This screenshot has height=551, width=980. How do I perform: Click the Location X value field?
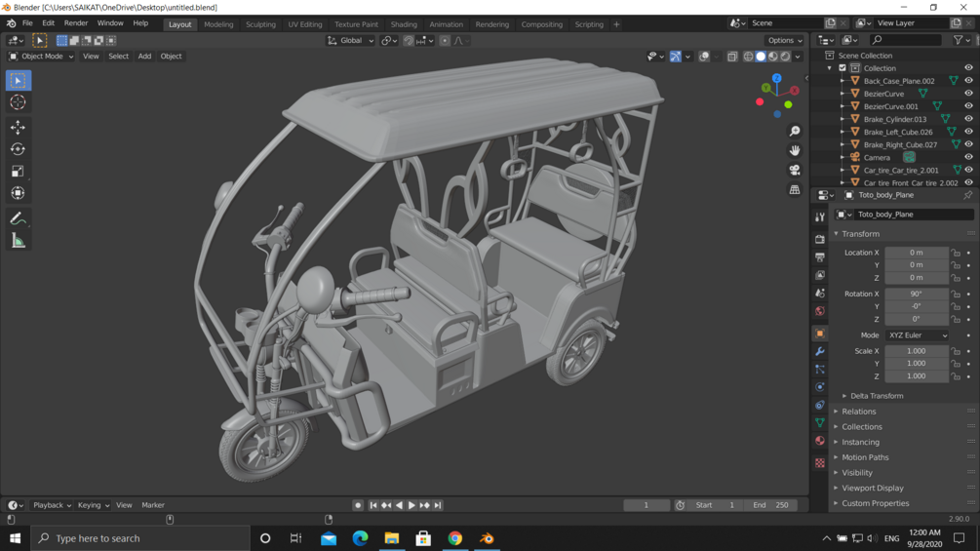point(916,253)
